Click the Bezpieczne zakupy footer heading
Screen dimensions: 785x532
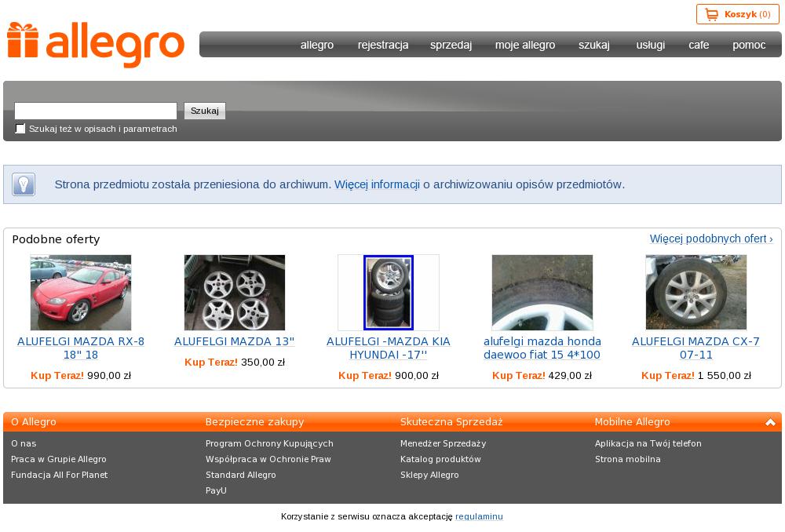[x=254, y=422]
